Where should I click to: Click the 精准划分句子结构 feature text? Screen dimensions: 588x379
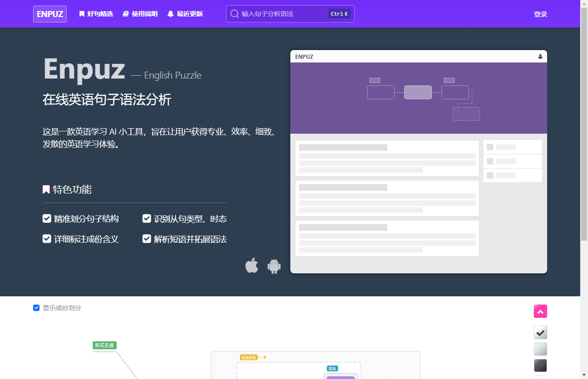tap(86, 219)
